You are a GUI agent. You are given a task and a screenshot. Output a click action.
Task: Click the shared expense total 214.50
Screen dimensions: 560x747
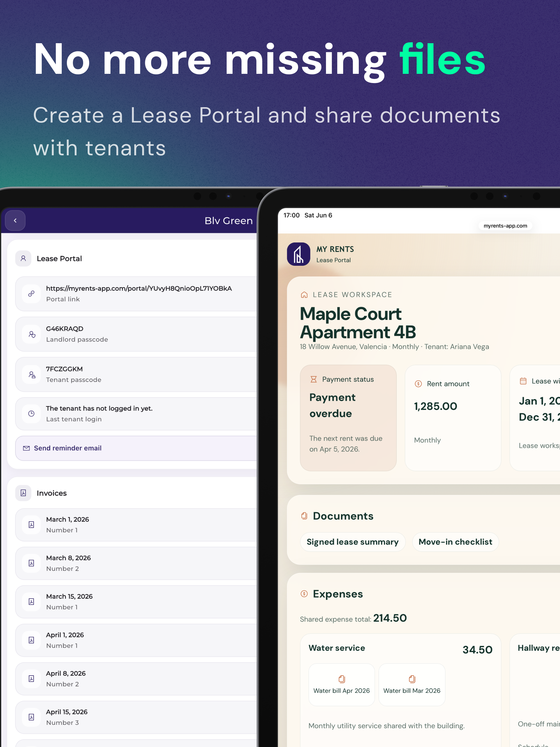click(390, 618)
